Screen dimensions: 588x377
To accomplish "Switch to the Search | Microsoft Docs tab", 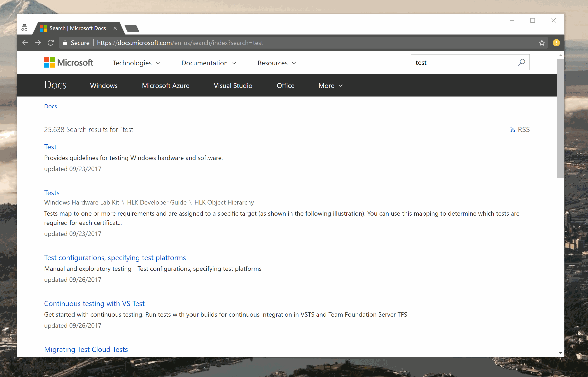I will click(x=77, y=28).
